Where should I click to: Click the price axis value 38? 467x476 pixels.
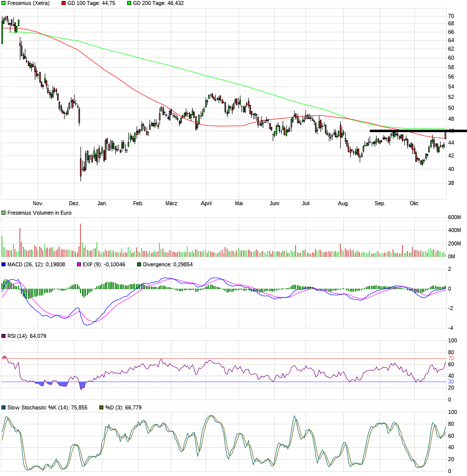(x=451, y=183)
